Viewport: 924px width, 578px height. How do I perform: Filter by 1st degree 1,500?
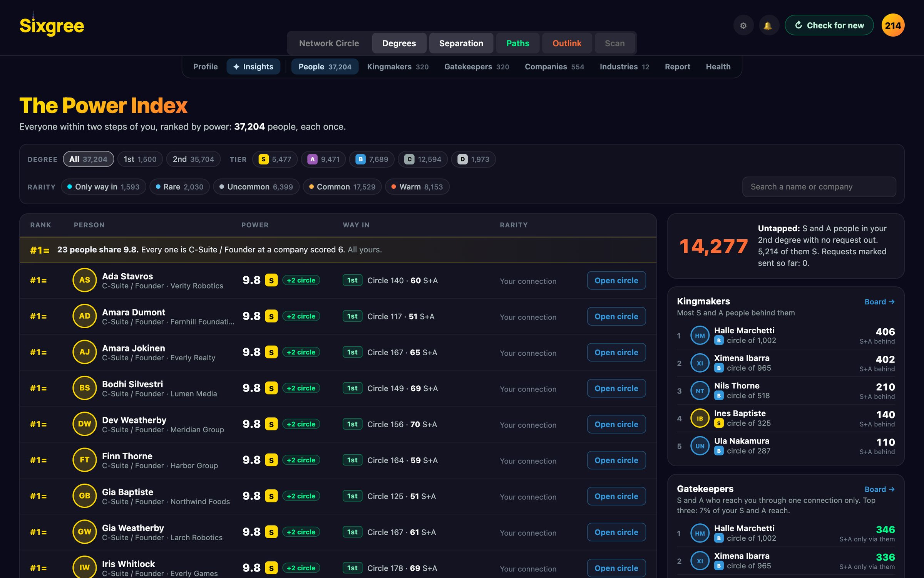pyautogui.click(x=140, y=159)
